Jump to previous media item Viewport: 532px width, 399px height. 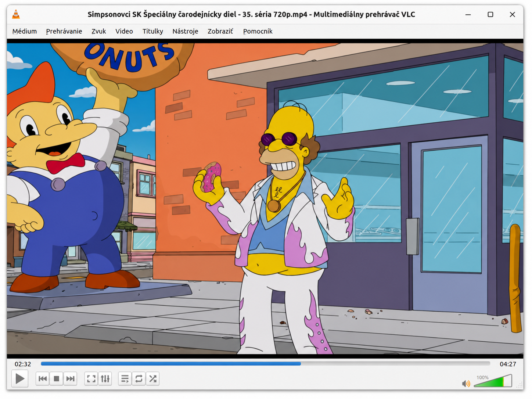43,378
